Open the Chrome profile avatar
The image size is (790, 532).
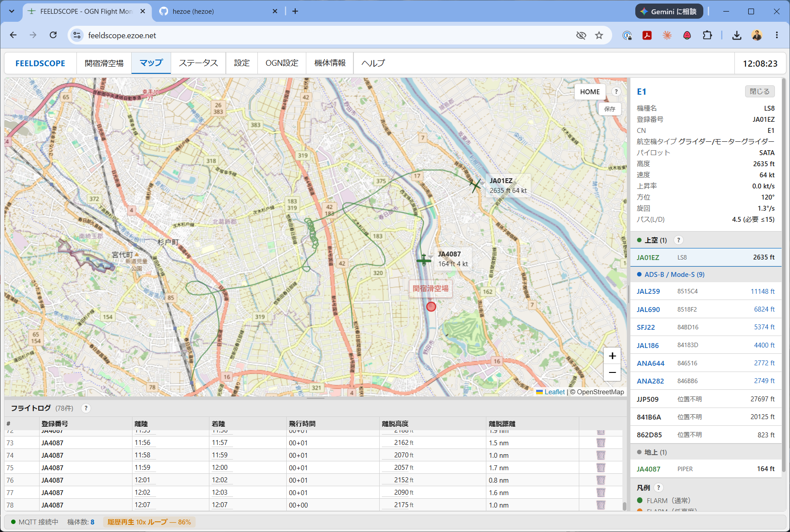[x=757, y=35]
